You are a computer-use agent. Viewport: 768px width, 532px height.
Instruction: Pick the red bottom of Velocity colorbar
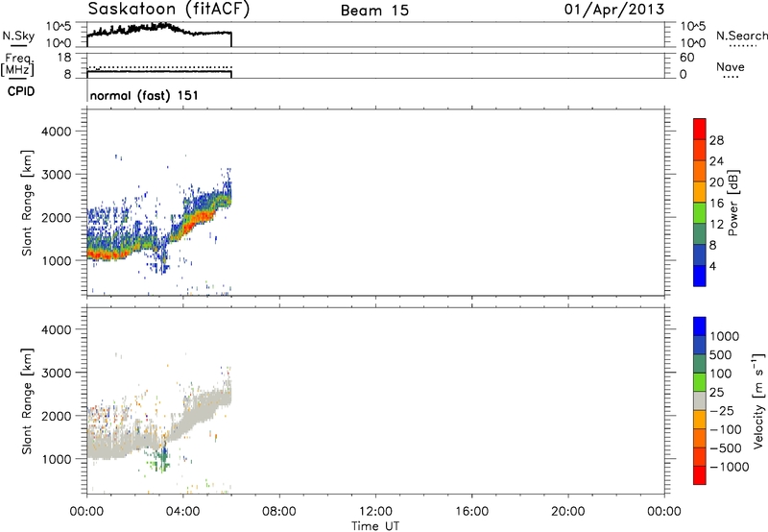click(x=700, y=475)
